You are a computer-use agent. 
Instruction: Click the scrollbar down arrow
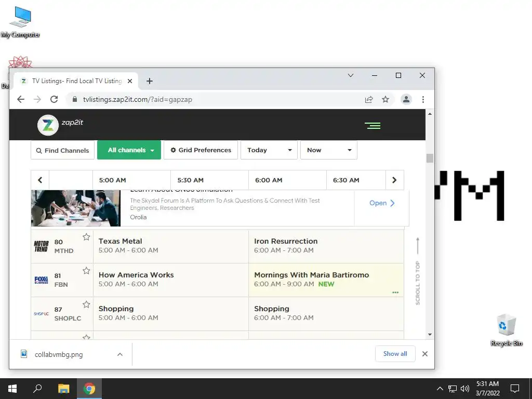[x=430, y=335]
